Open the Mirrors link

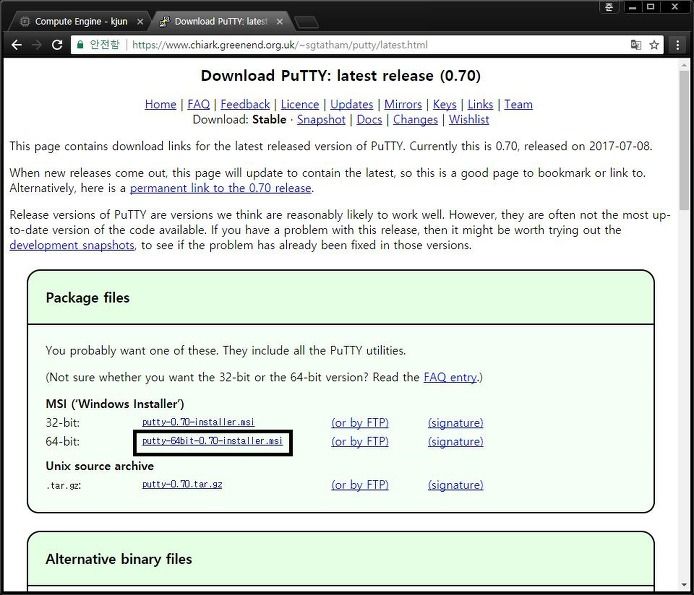click(403, 104)
